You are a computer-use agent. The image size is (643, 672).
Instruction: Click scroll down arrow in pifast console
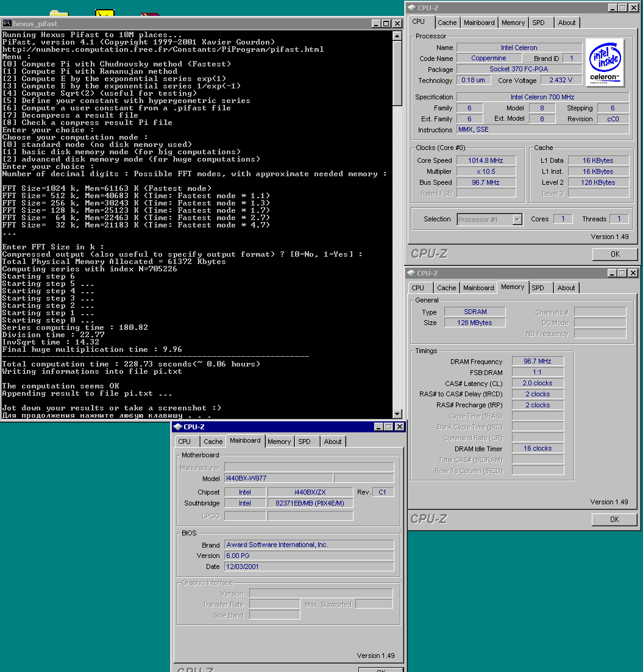(397, 414)
